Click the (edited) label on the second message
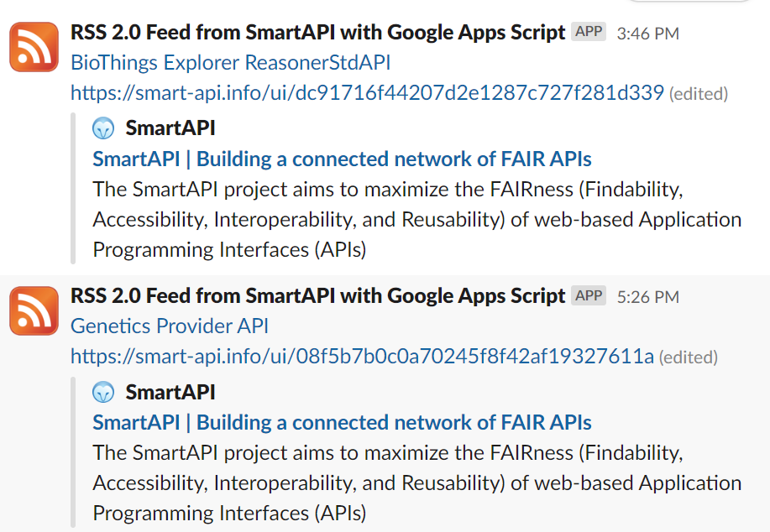Screen dimensions: 770x532 coord(689,357)
